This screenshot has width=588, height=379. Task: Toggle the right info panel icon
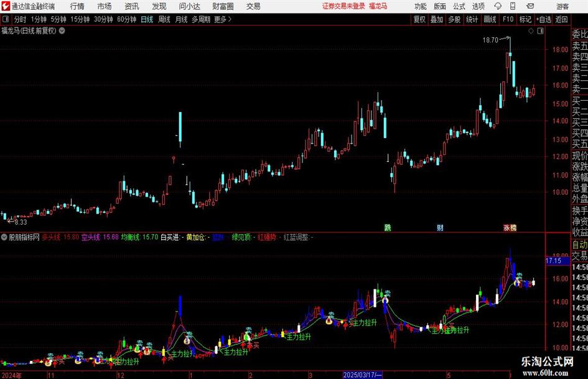click(x=540, y=31)
